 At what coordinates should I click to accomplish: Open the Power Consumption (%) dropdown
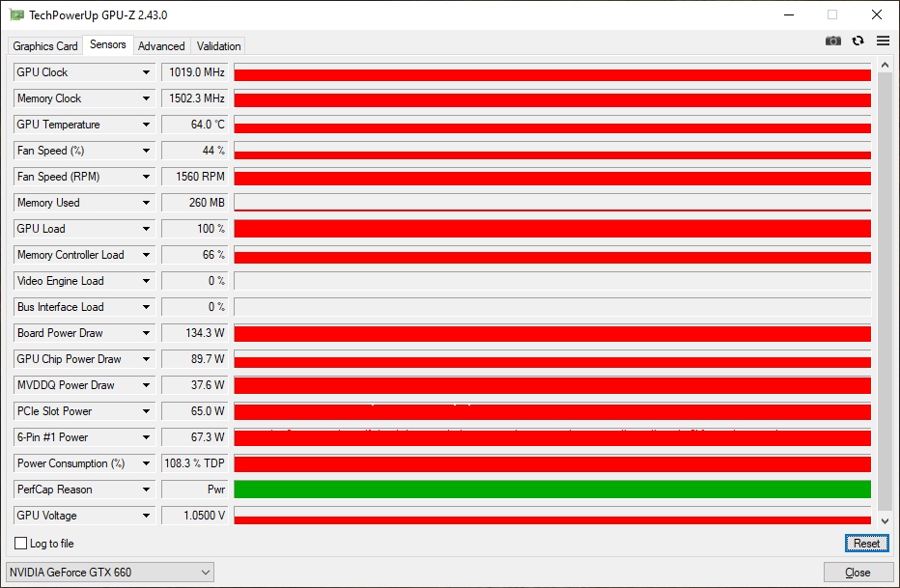pos(84,464)
